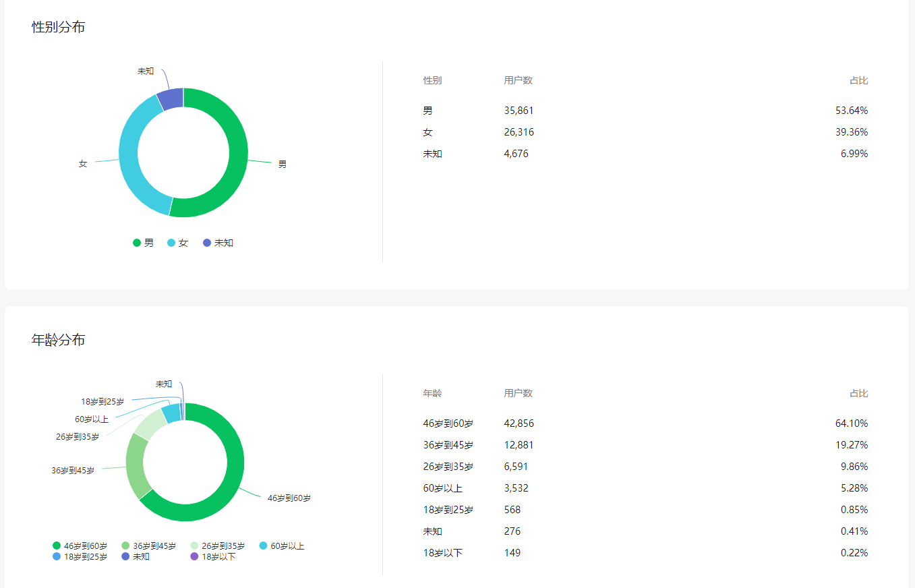
Task: Click the 男 callout label beside gender donut
Action: coord(283,164)
